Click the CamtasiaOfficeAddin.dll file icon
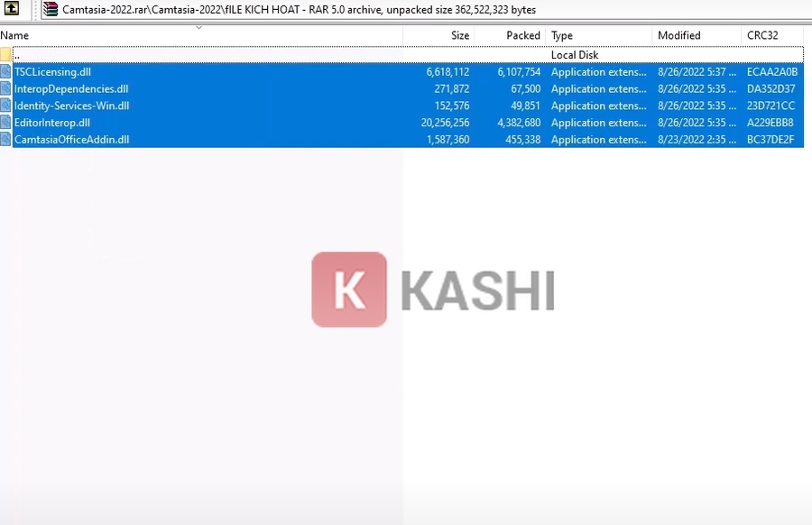The width and height of the screenshot is (812, 525). coord(6,139)
